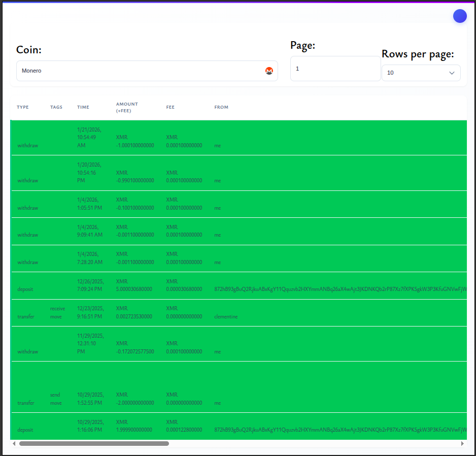Image resolution: width=476 pixels, height=456 pixels.
Task: Click sender name clementine in transfer row
Action: click(226, 317)
